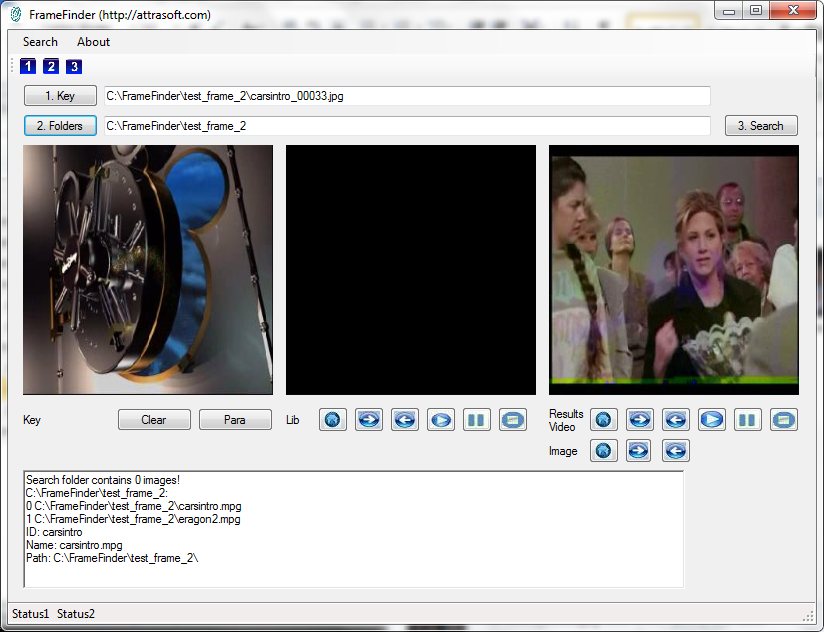Click toolbar step icon 3
This screenshot has width=824, height=632.
point(74,66)
